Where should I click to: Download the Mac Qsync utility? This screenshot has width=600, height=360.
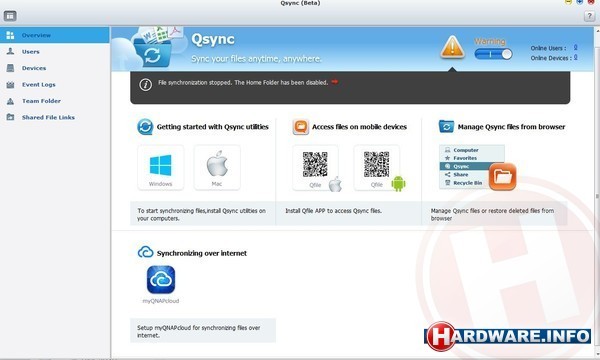pos(217,168)
